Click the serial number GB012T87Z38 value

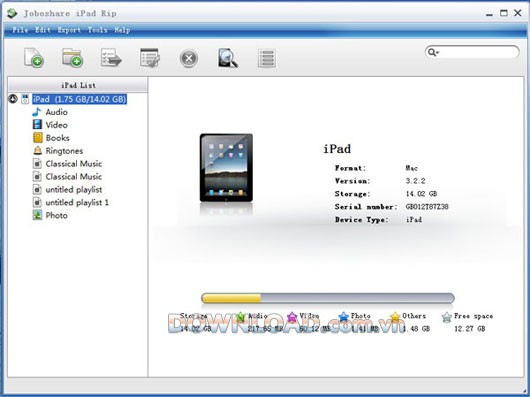[427, 206]
